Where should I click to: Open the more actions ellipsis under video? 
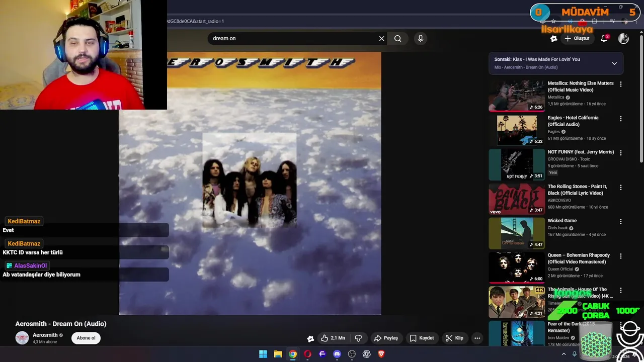coord(477,338)
